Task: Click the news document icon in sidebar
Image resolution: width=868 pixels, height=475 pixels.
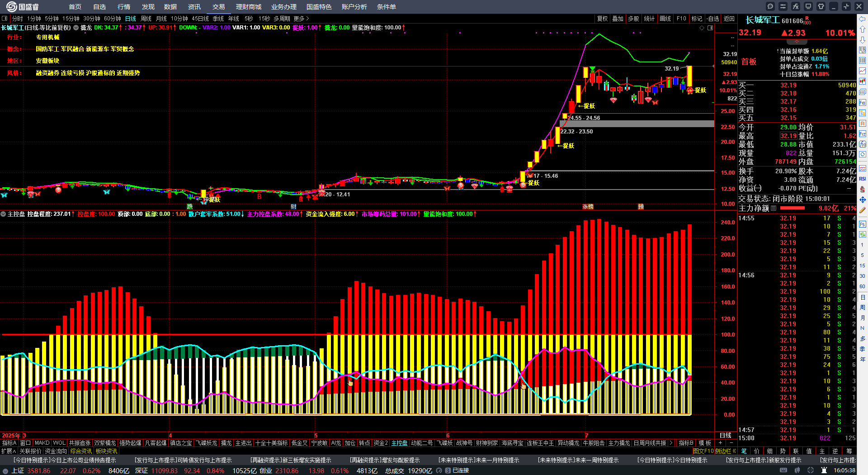Action: 863,92
